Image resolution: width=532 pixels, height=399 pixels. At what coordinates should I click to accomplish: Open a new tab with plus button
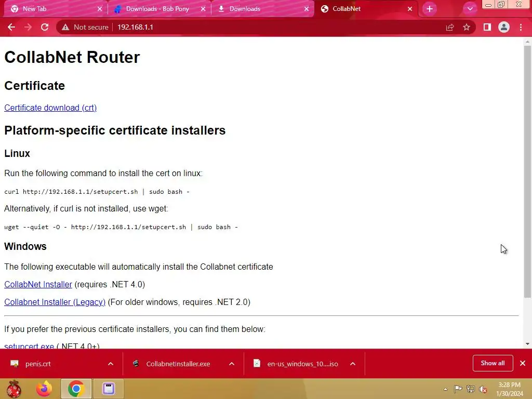[x=430, y=9]
